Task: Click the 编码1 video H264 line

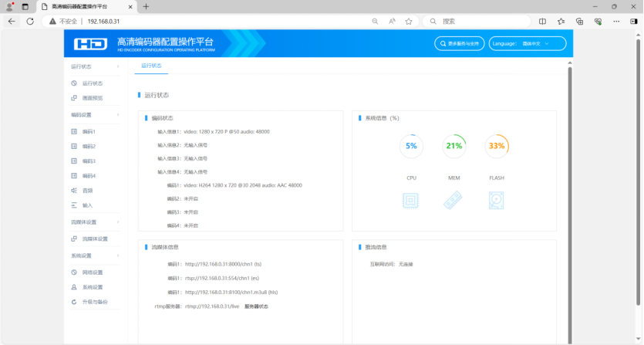Action: 234,185
